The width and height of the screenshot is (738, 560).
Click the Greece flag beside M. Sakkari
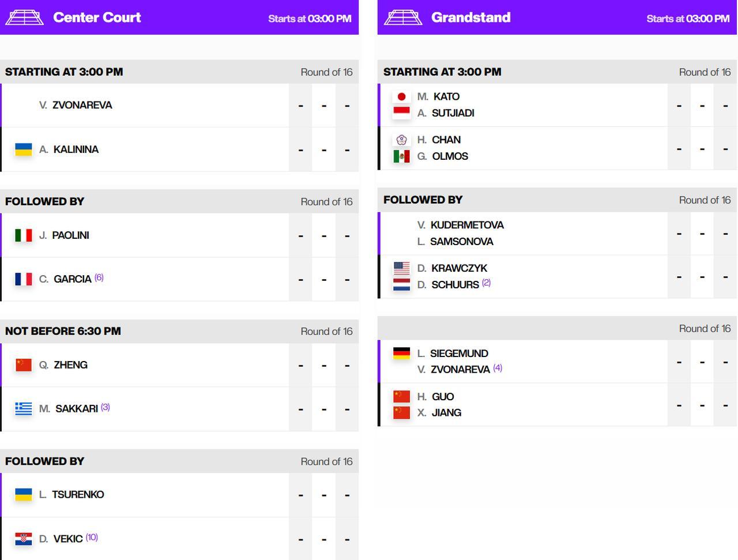24,409
